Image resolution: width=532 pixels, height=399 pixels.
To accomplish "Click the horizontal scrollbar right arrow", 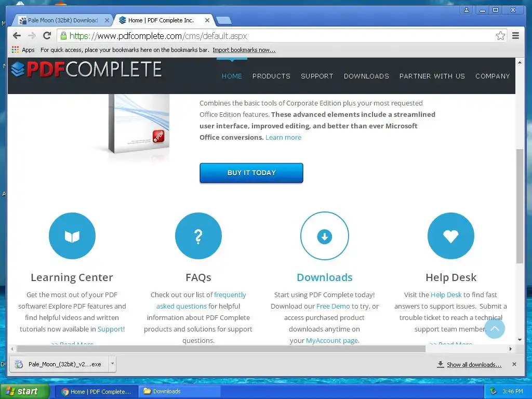I will pyautogui.click(x=510, y=349).
